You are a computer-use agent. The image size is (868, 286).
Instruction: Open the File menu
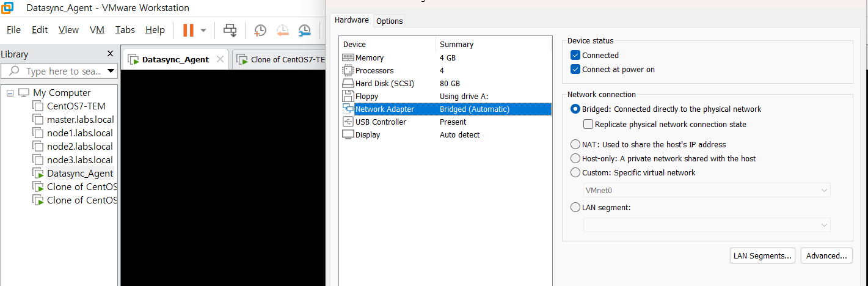pos(13,30)
